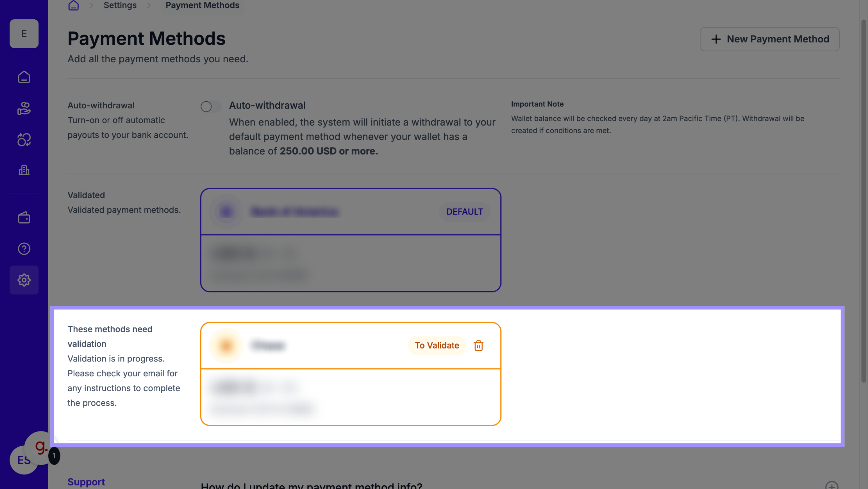The image size is (868, 489).
Task: Delete the To Validate payment method
Action: (x=478, y=346)
